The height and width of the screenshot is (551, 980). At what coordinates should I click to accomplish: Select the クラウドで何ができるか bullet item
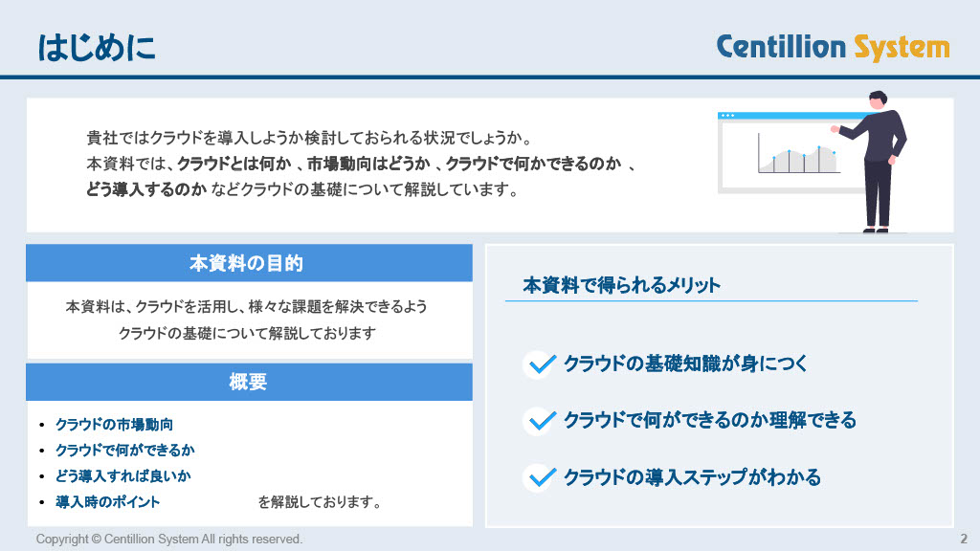tap(124, 451)
